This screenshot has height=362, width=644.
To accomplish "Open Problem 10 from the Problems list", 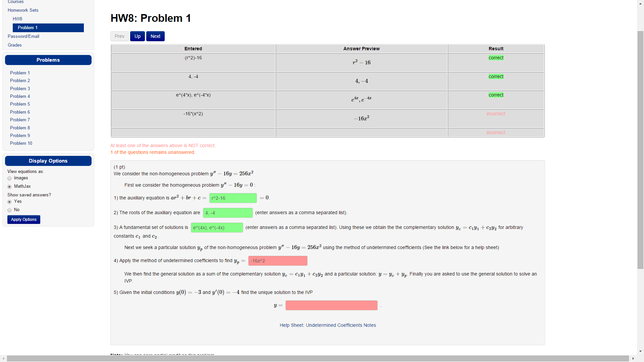I will click(21, 143).
